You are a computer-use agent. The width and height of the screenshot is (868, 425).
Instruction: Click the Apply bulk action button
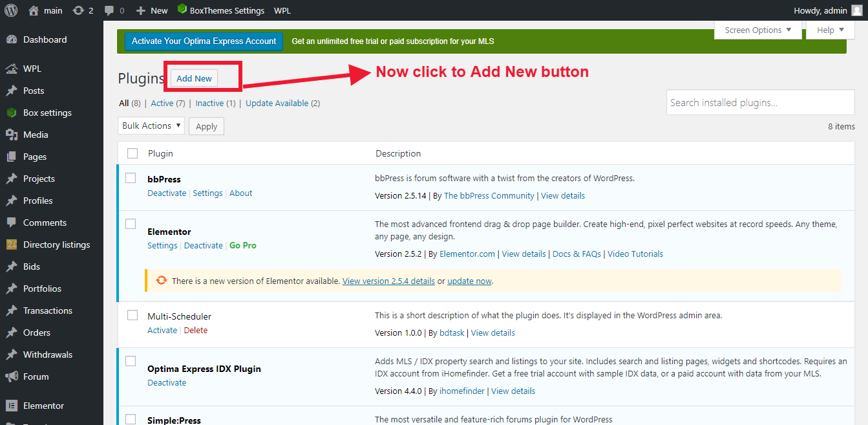click(x=206, y=126)
